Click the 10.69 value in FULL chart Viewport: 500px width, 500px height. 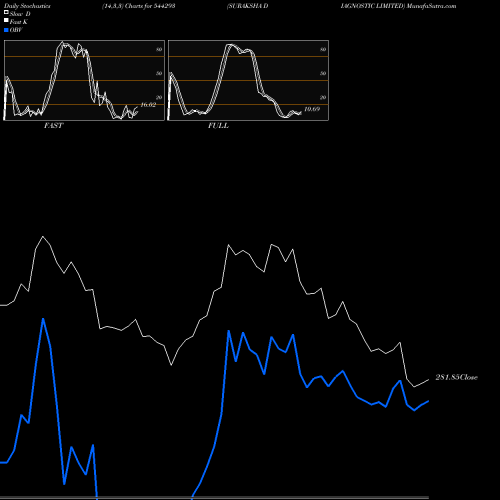pos(312,109)
